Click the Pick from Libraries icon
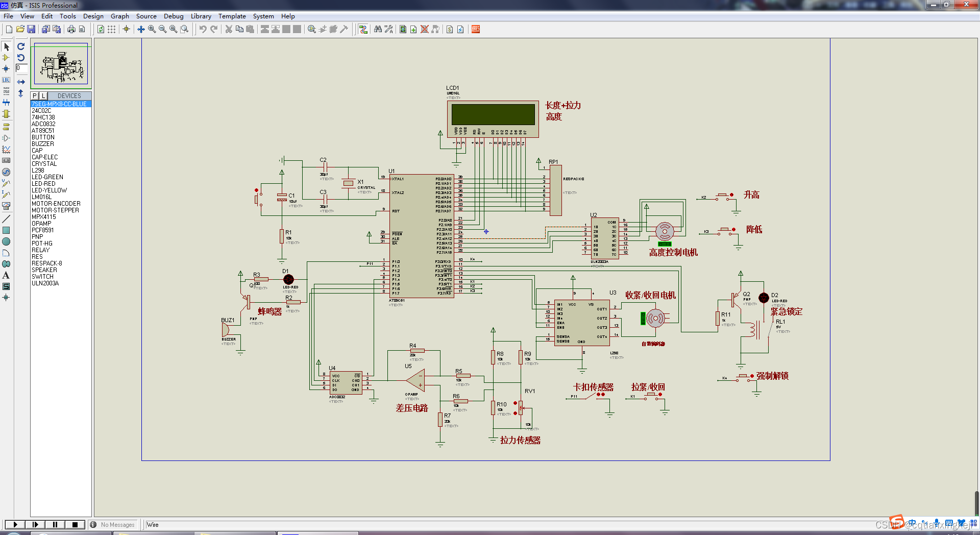This screenshot has height=535, width=980. pos(312,29)
